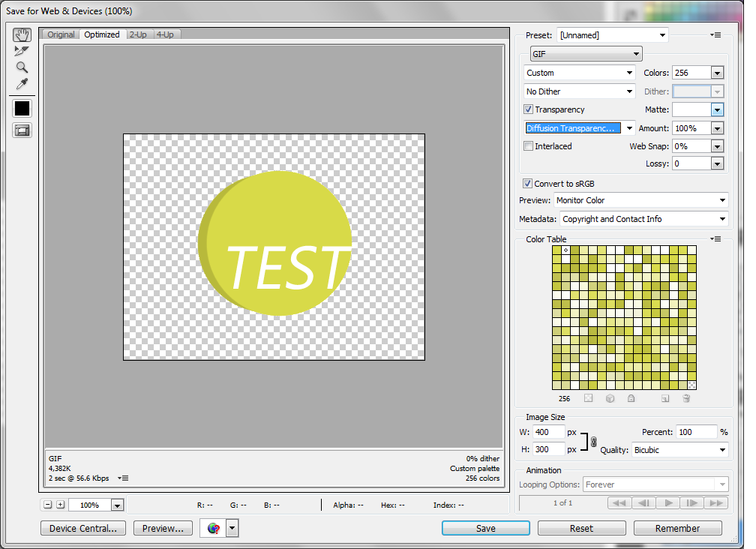Select the Slice Select tool
This screenshot has width=756, height=549.
22,51
